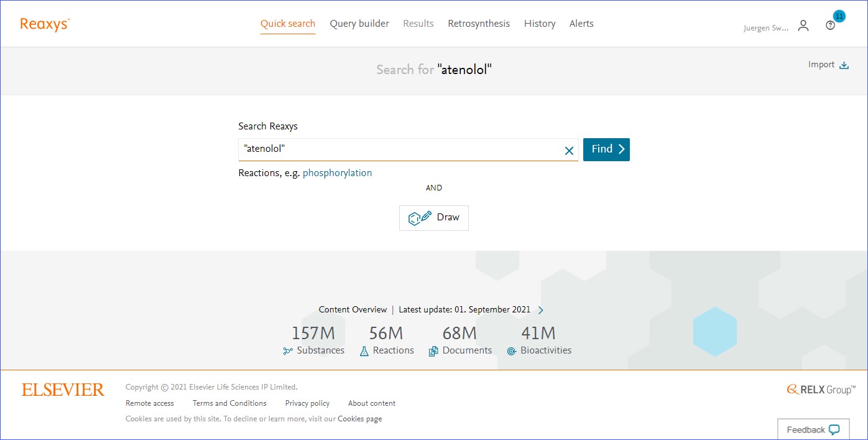Click the Reactions flask icon
868x440 pixels.
point(364,351)
